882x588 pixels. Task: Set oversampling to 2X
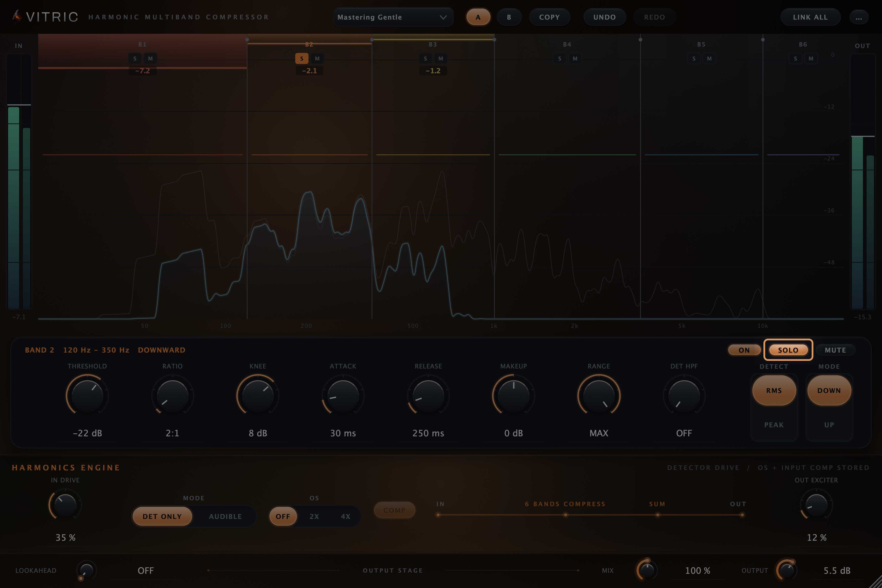[314, 516]
